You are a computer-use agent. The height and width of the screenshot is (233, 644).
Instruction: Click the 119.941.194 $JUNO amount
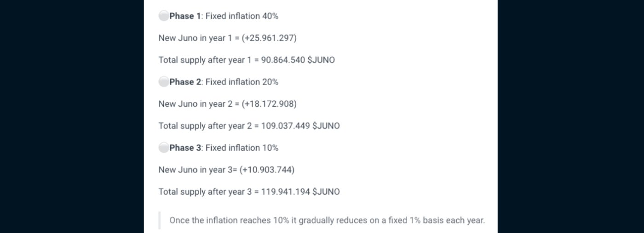click(300, 192)
